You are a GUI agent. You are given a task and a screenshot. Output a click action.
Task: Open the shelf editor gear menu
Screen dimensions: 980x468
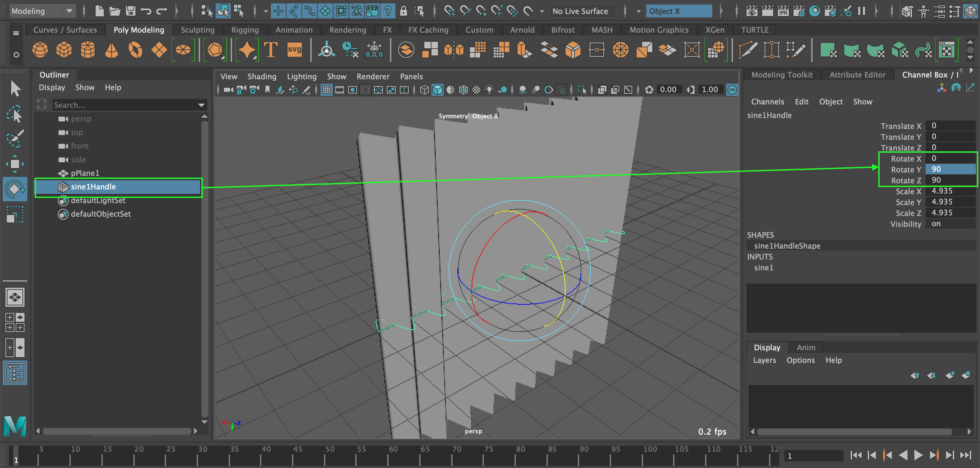[x=16, y=55]
